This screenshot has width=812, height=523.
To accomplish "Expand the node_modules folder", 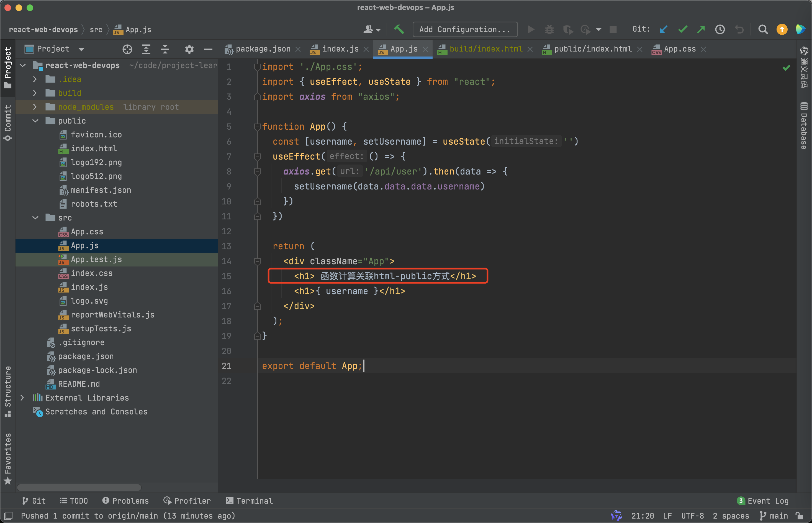I will (x=35, y=107).
